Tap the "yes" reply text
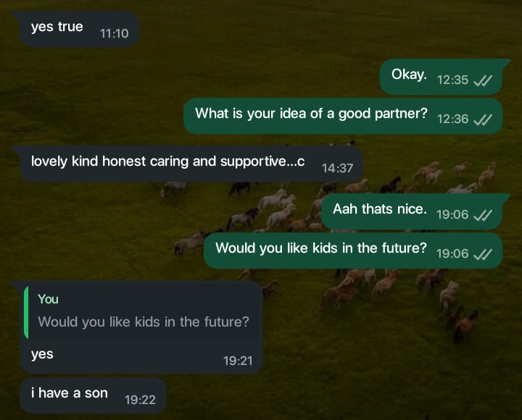The width and height of the screenshot is (522, 420). [42, 355]
